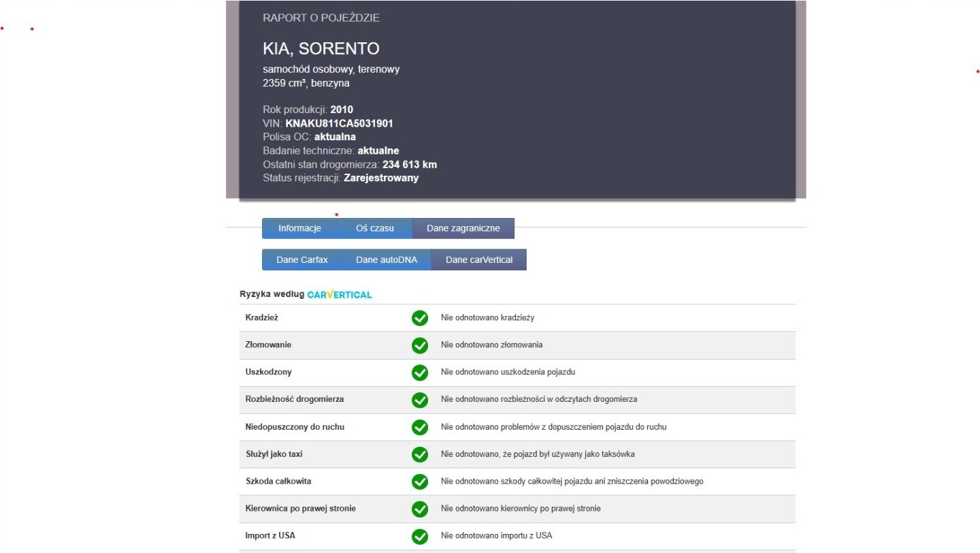980x553 pixels.
Task: Click checkmark beside Rozbieżność drogomierza
Action: pos(420,400)
